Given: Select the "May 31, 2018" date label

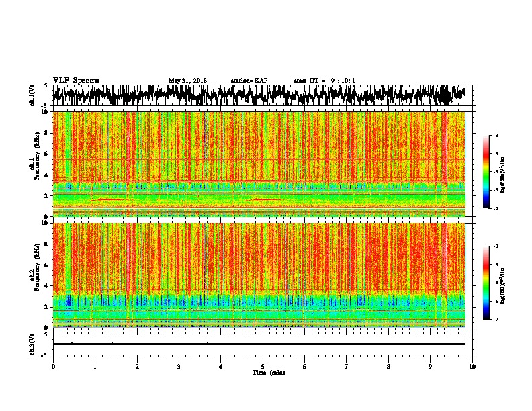Looking at the screenshot, I should point(187,81).
